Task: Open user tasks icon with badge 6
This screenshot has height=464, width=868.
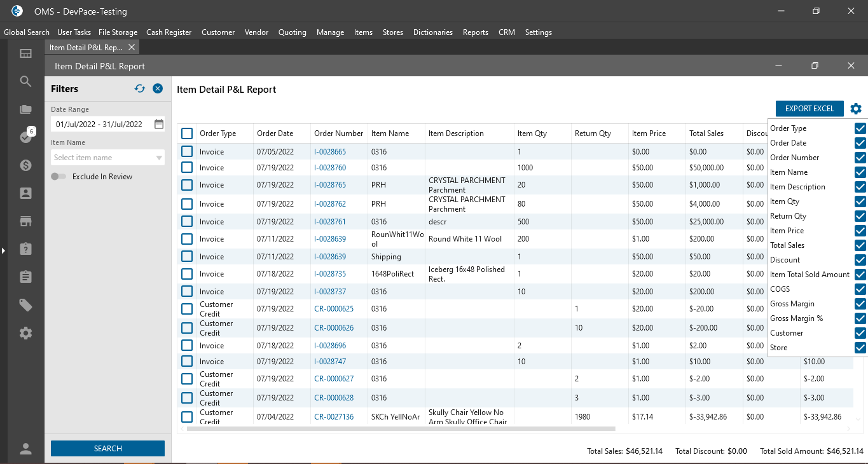Action: pos(25,137)
